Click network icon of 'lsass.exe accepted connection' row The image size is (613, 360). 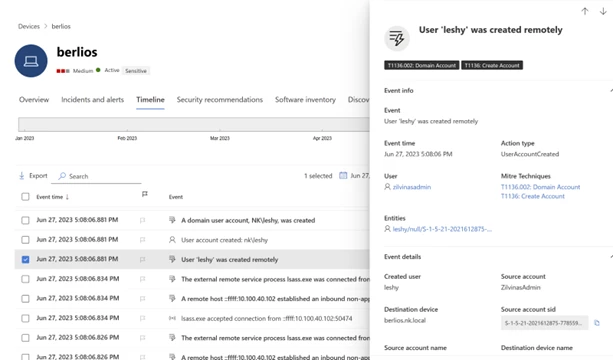pos(172,318)
